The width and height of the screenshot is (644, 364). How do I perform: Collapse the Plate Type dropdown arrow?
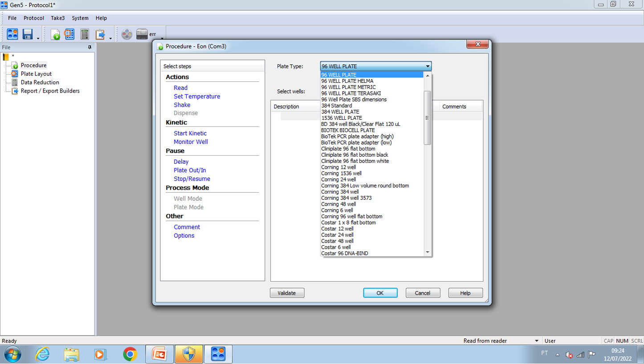428,66
